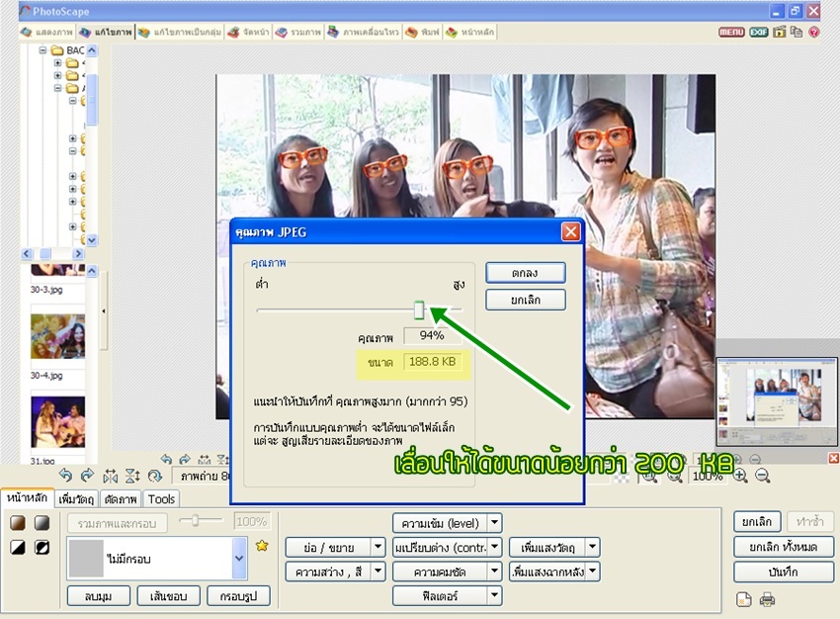
Task: Open the ย่อ / ขยาย resize dropdown arrow
Action: pyautogui.click(x=378, y=547)
